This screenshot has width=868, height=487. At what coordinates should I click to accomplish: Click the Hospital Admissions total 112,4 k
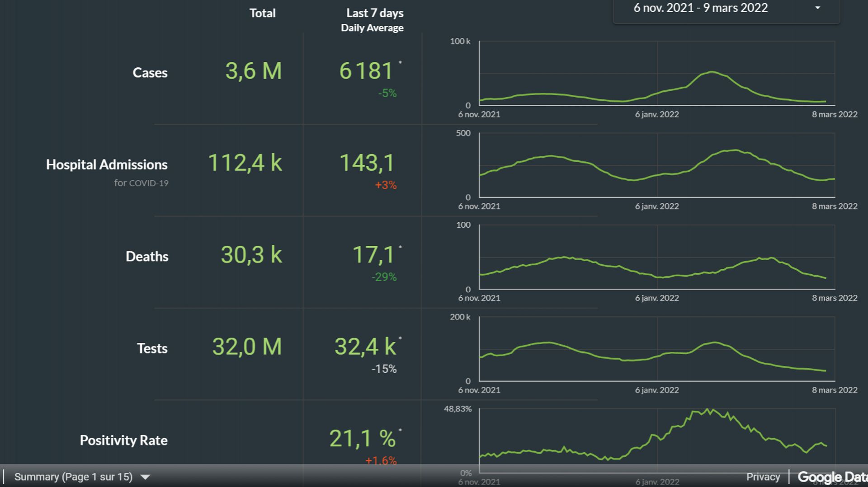(245, 163)
